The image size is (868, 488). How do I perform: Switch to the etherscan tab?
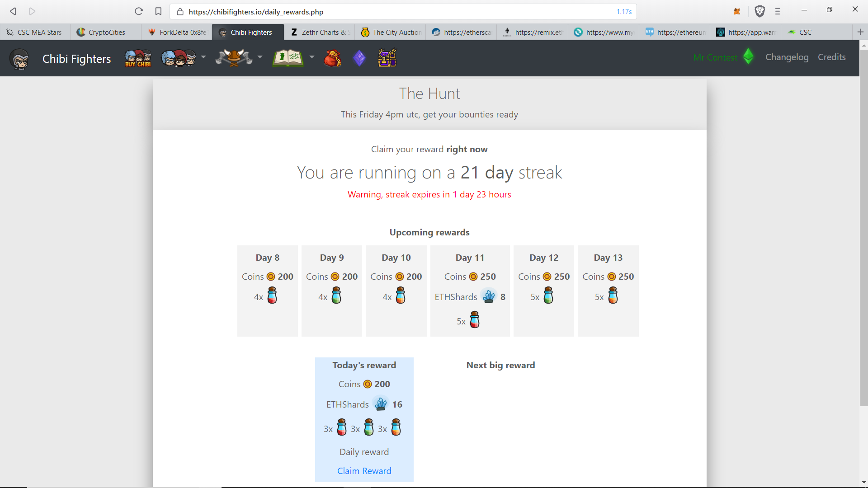click(462, 32)
